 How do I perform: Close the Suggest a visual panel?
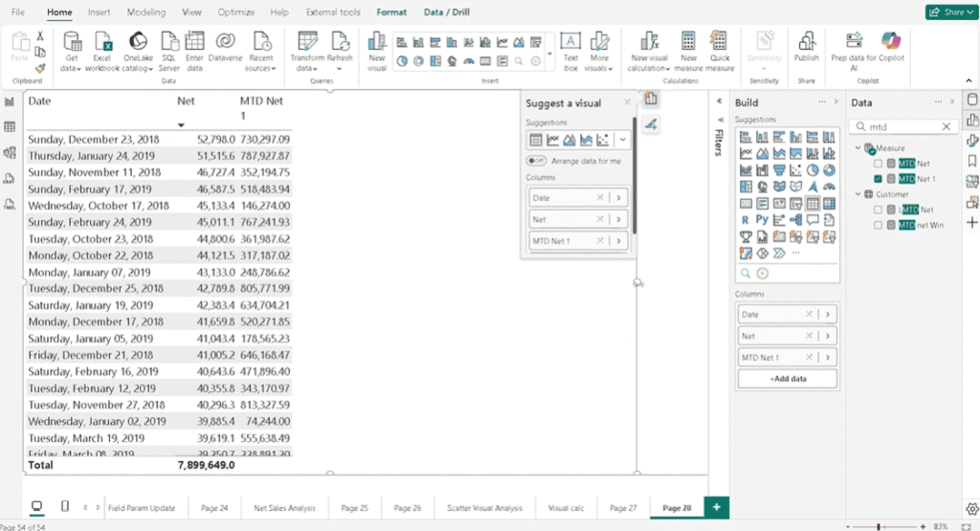[628, 101]
